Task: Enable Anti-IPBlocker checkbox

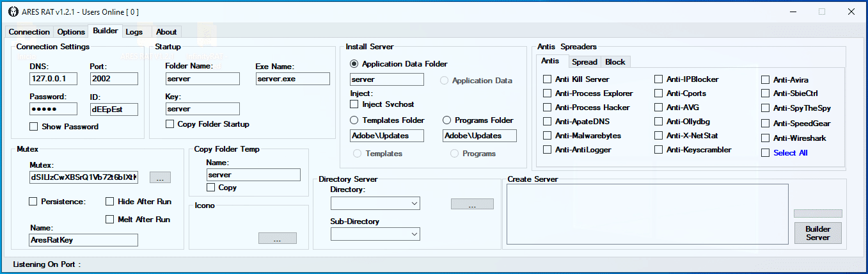Action: [686, 79]
